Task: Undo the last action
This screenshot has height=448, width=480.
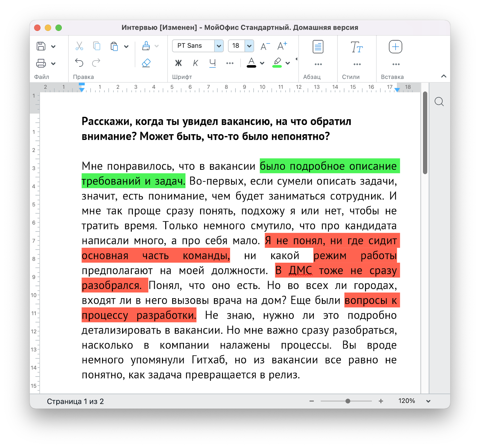Action: 79,62
